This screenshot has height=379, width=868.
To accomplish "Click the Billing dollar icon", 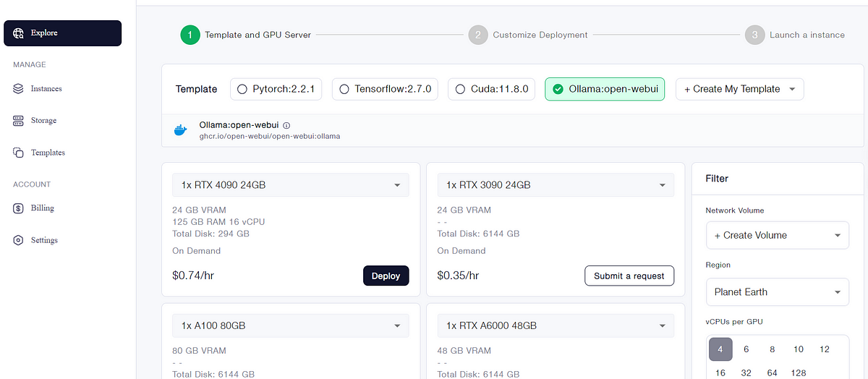I will (19, 208).
